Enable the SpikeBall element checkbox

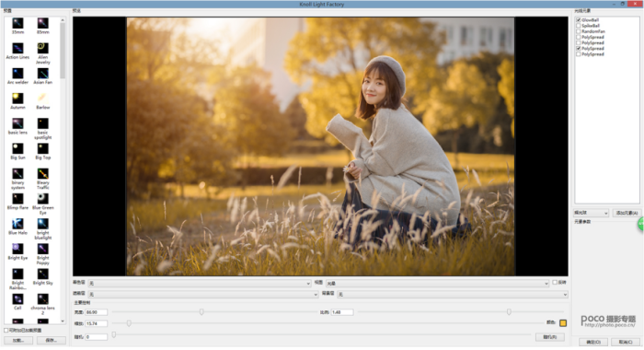(579, 26)
